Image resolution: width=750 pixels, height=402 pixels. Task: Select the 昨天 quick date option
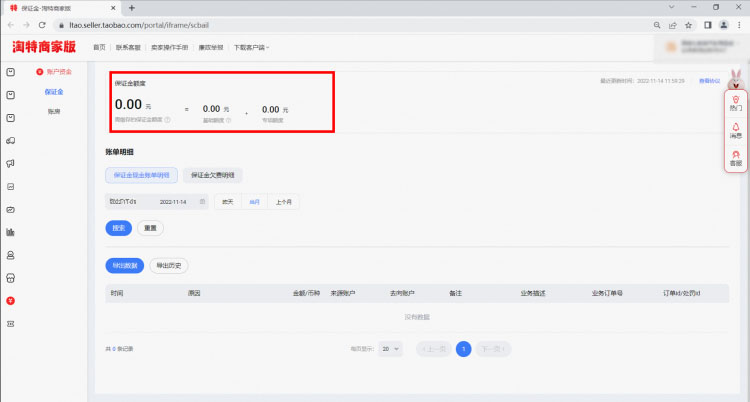tap(228, 202)
